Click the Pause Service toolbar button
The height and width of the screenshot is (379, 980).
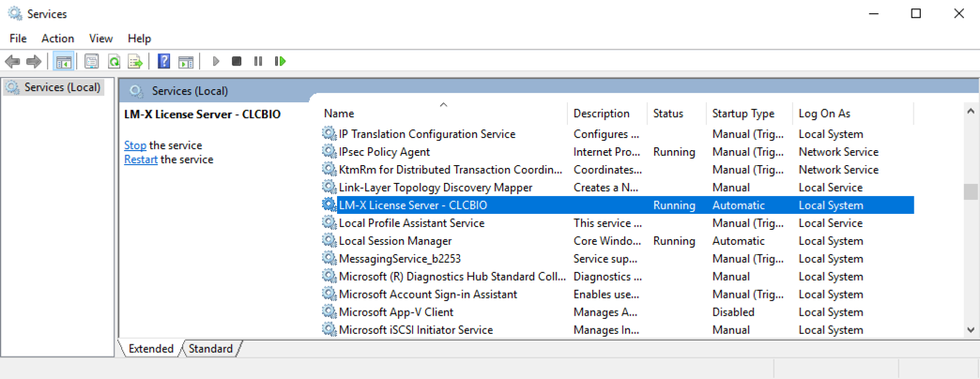(258, 61)
